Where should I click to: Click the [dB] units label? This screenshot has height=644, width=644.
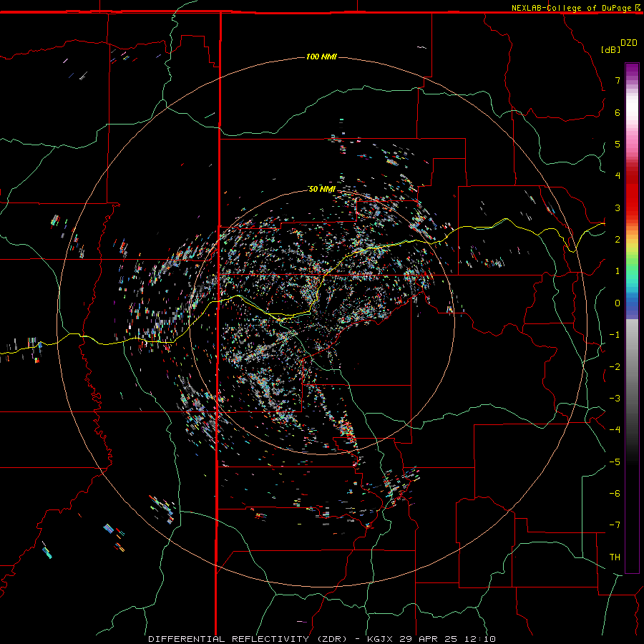pos(610,49)
